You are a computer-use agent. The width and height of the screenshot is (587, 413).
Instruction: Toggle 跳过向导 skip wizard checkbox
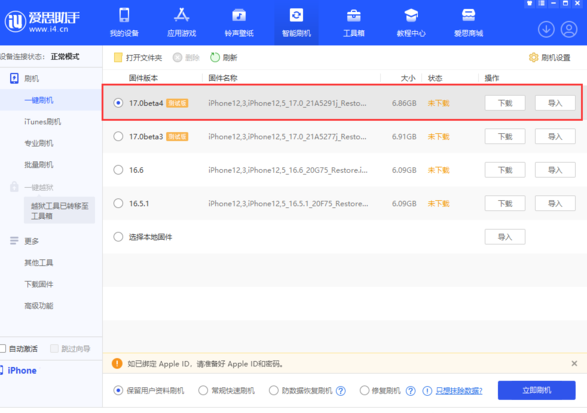tap(54, 349)
